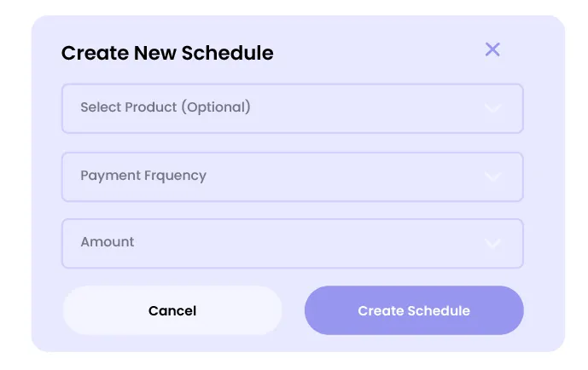Click the Payment Frquency placeholder text
588x370 pixels.
[143, 176]
